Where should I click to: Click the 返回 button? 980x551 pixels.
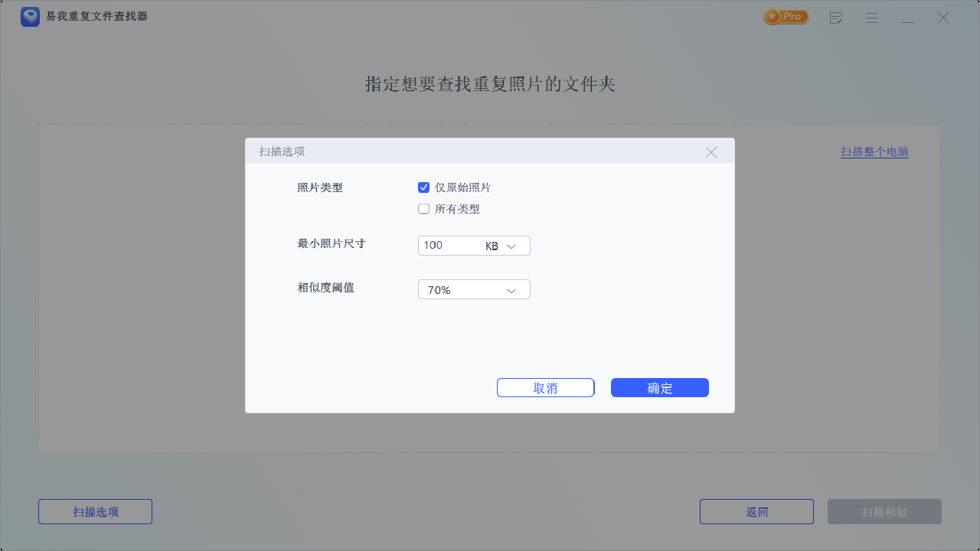(756, 511)
